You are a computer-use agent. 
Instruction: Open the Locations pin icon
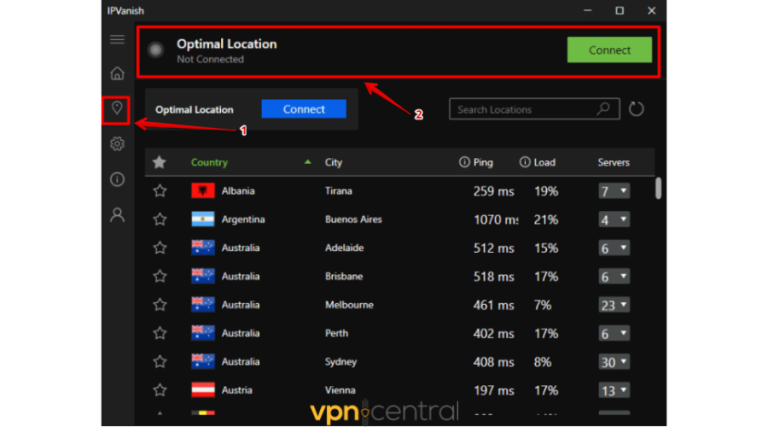coord(117,108)
